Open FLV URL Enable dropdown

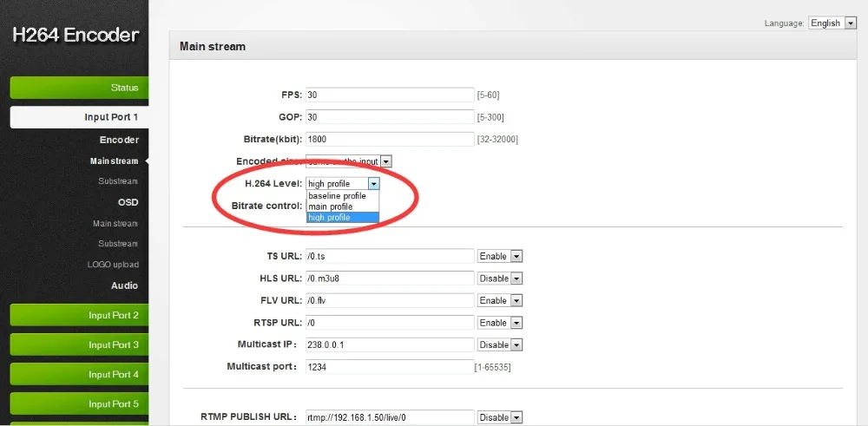500,300
